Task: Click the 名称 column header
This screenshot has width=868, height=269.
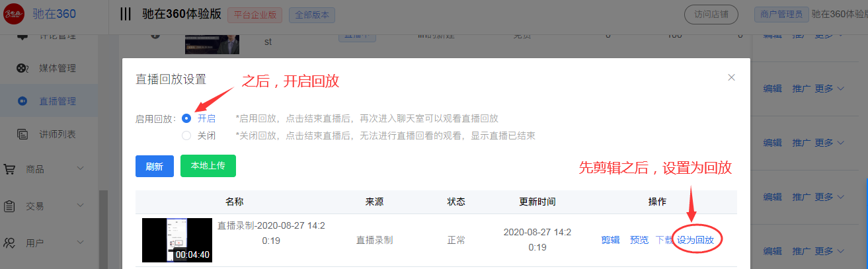Action: [x=234, y=202]
